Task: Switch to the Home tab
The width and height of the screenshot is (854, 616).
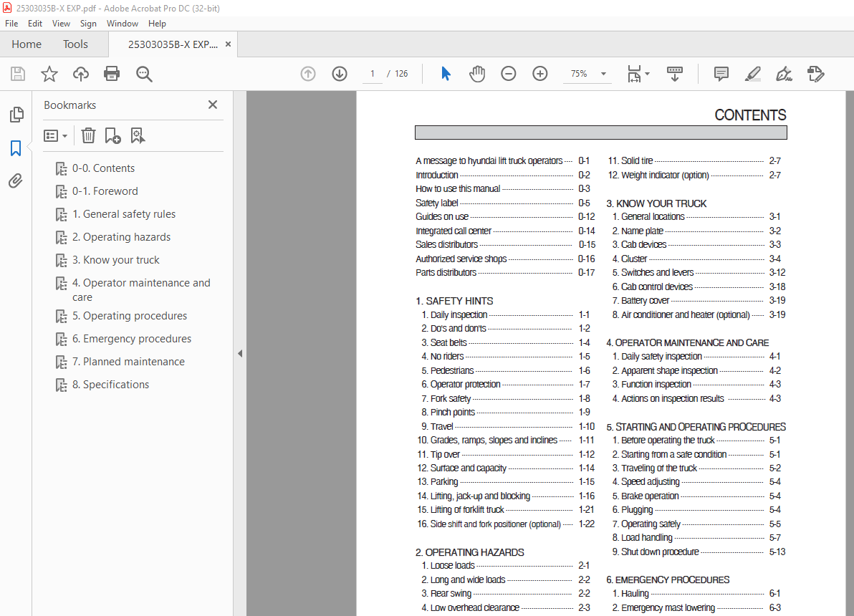Action: [27, 44]
